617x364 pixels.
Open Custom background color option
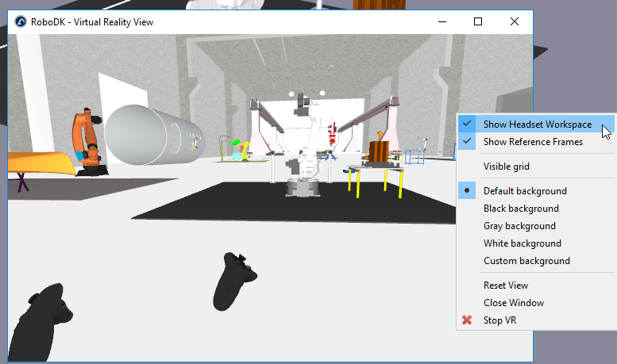526,261
